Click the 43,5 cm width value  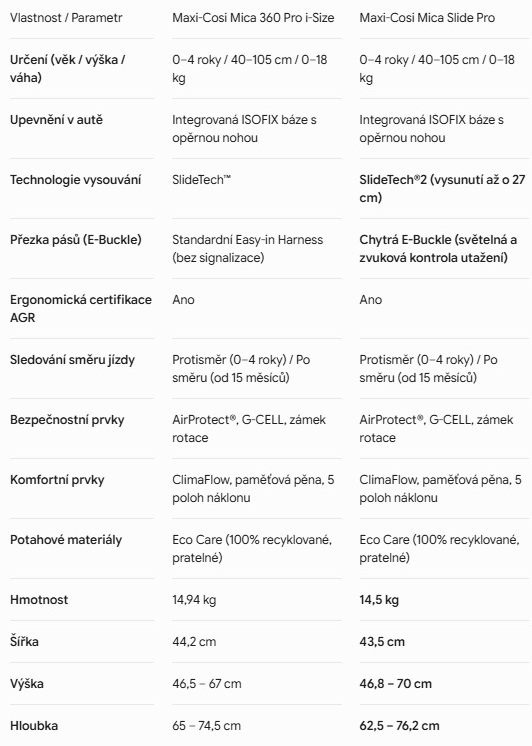tap(382, 641)
